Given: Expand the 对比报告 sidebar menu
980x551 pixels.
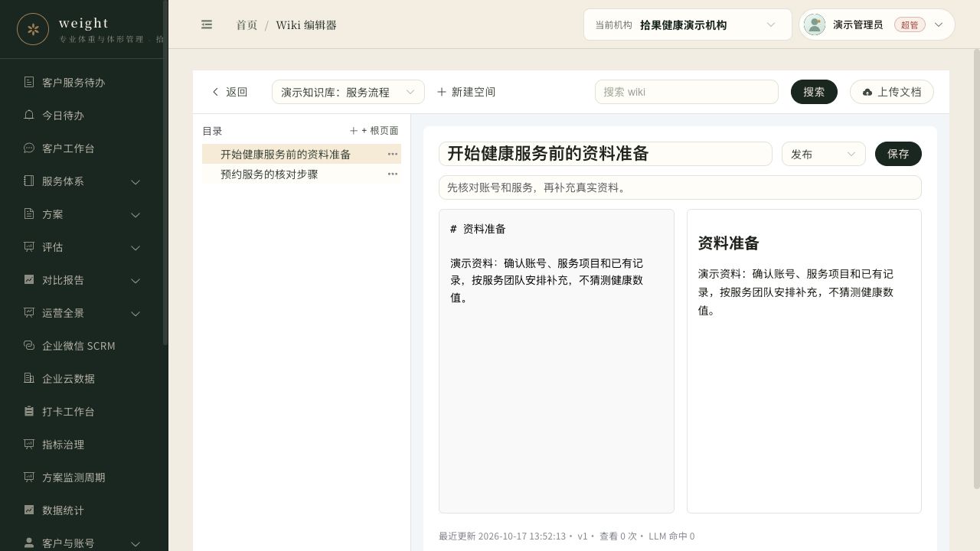Looking at the screenshot, I should 136,280.
